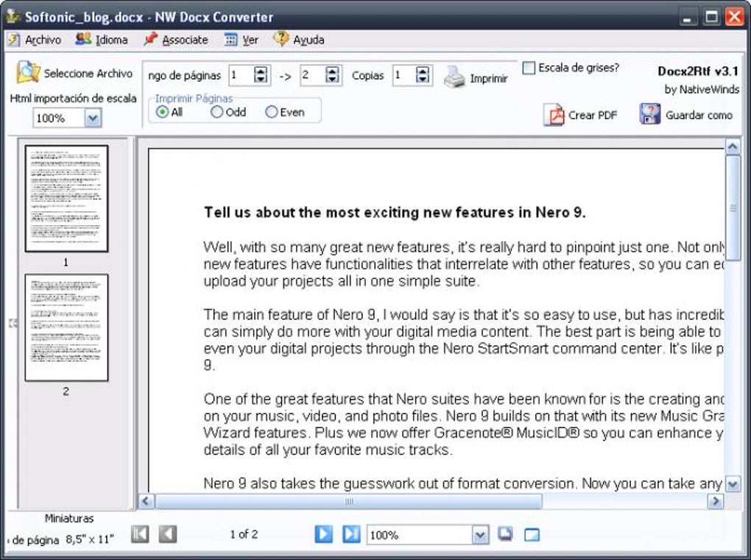This screenshot has width=751, height=560.
Task: Click vertical scrollbar up arrow
Action: (733, 146)
